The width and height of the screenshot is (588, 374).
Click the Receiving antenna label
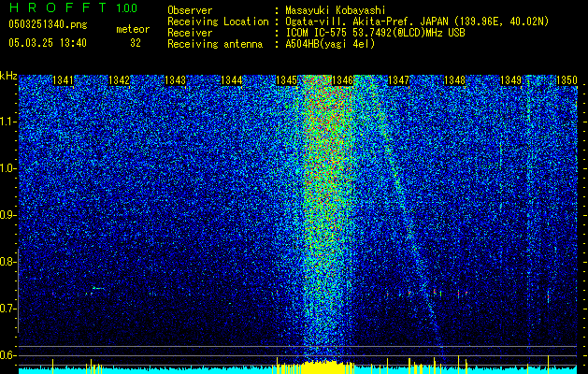215,44
